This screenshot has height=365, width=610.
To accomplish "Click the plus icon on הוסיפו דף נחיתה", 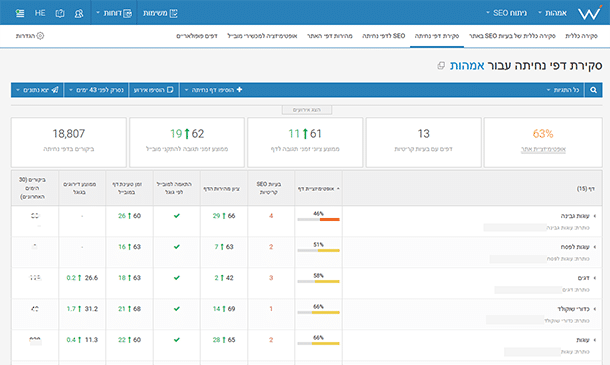I will [x=239, y=89].
